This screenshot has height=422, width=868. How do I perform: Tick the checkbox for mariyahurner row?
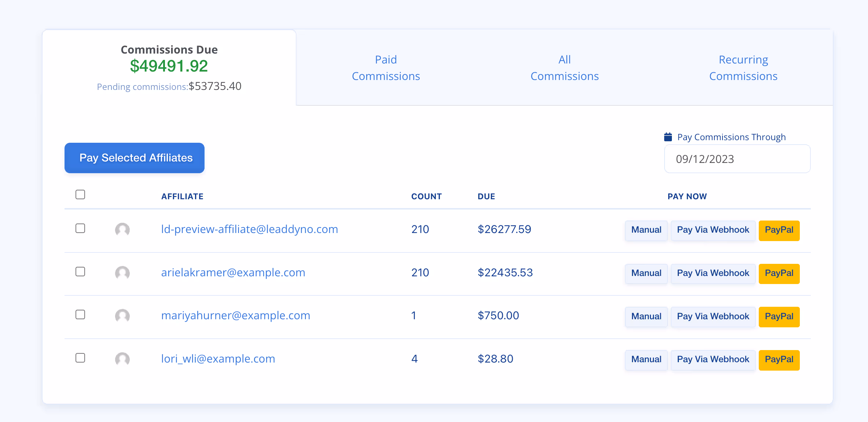tap(80, 314)
